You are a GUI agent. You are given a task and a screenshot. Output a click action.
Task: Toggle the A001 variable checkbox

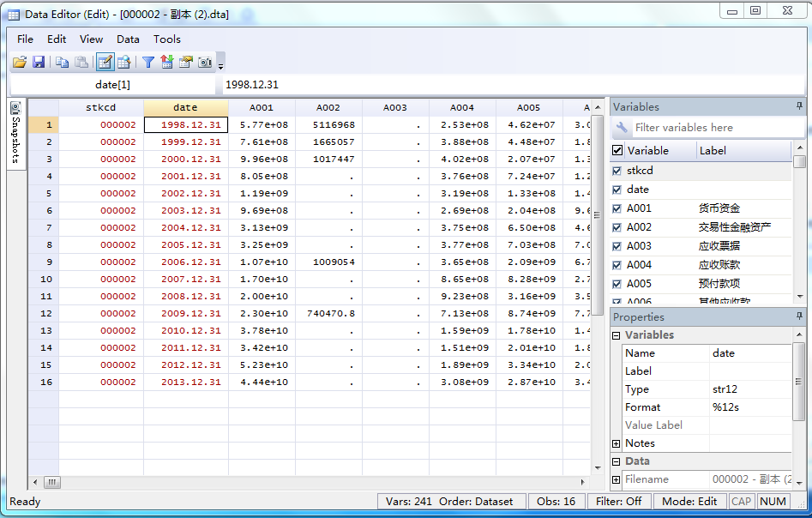[617, 208]
